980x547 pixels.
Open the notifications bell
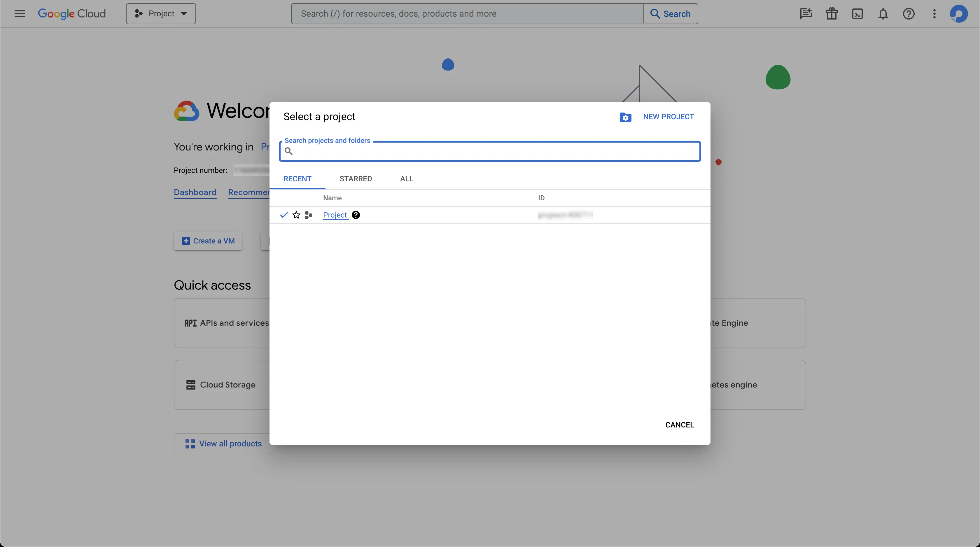point(883,14)
